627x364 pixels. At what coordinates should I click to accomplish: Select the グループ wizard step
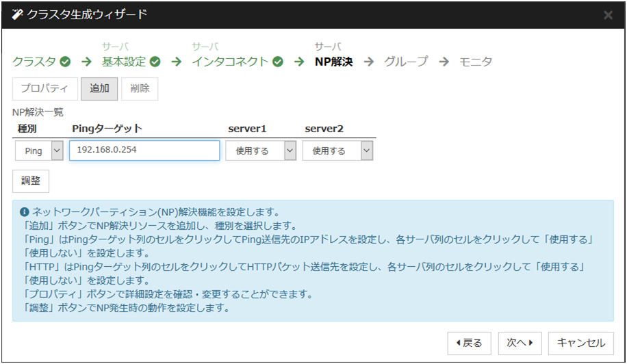tap(406, 62)
